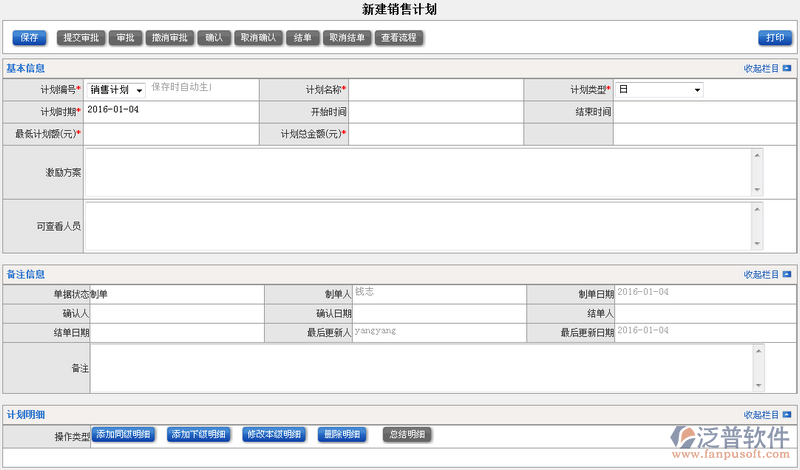The width and height of the screenshot is (800, 470).
Task: Collapse the 备注信息 section via 收缩栏目
Action: click(767, 274)
